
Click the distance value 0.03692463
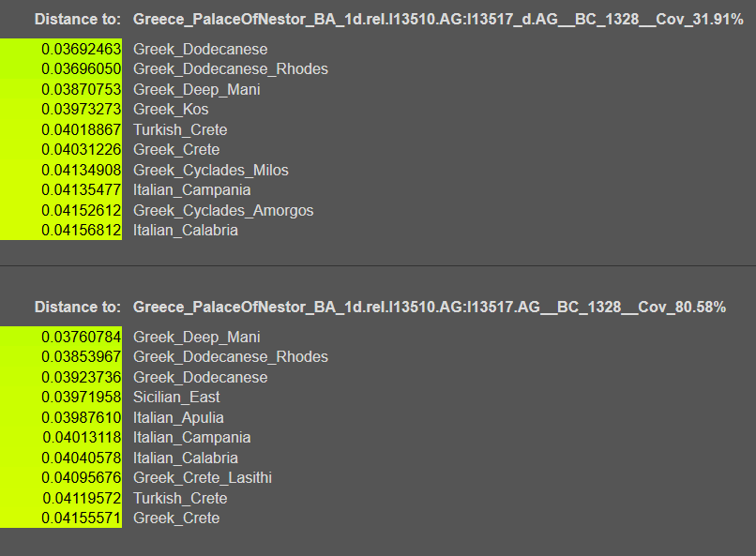[x=81, y=49]
